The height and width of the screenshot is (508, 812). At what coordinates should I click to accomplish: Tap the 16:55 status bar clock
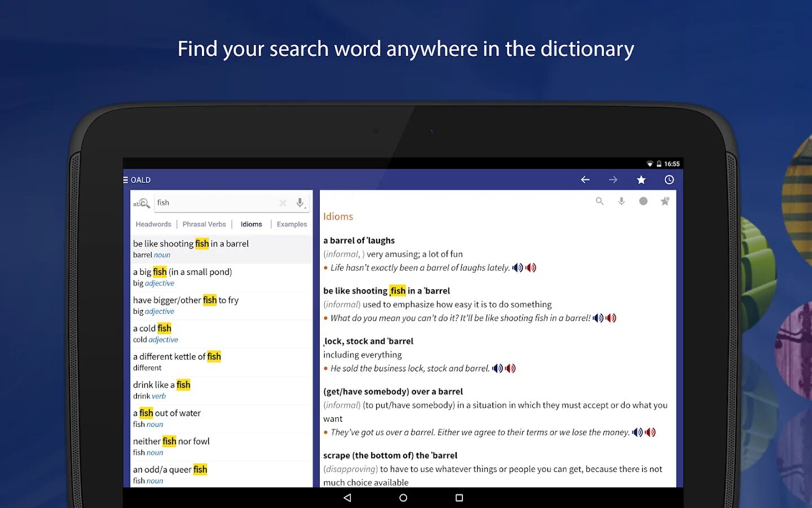[x=672, y=164]
